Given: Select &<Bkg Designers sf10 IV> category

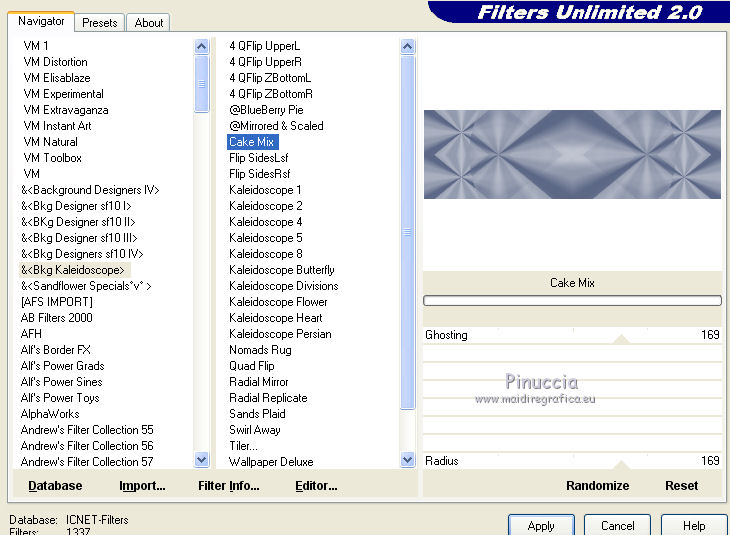Looking at the screenshot, I should pos(82,254).
